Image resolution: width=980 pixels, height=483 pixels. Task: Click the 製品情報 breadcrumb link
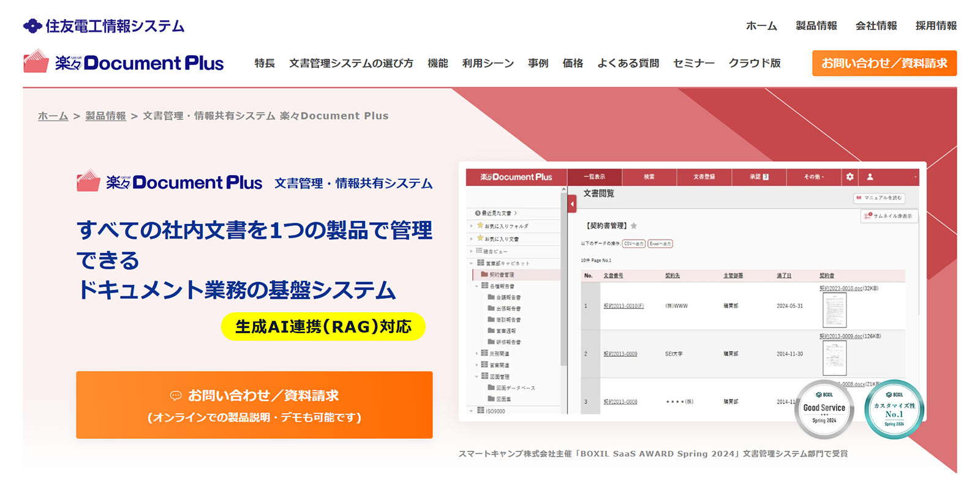tap(105, 116)
